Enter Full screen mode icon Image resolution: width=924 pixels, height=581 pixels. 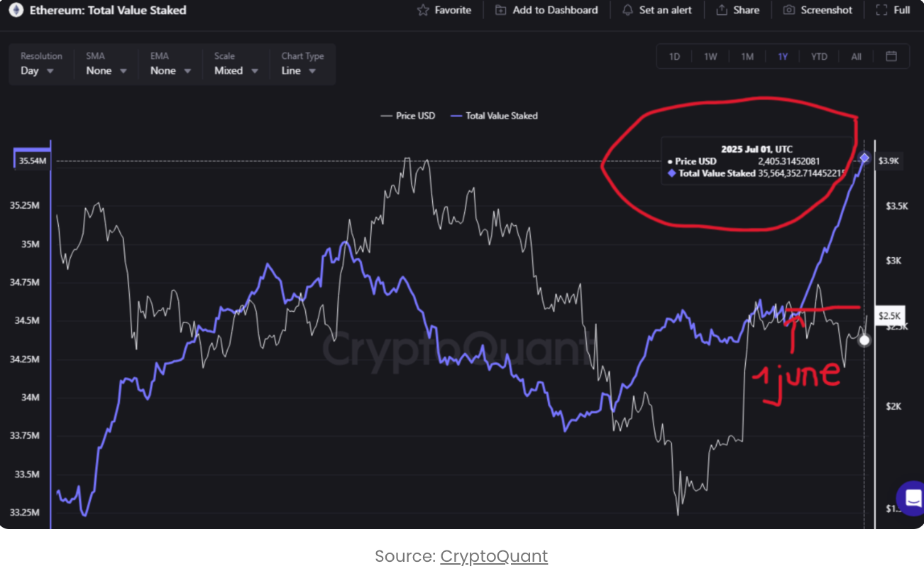[881, 10]
